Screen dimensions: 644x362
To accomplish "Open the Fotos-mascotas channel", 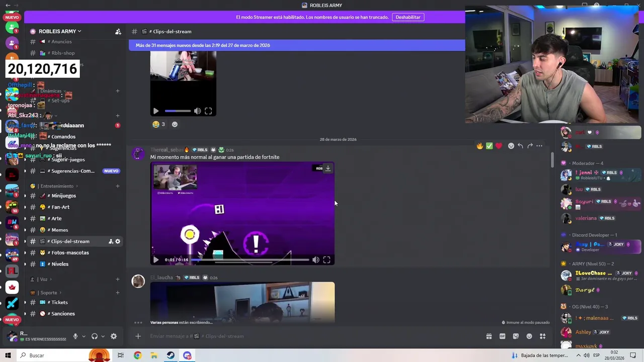I will pos(70,253).
